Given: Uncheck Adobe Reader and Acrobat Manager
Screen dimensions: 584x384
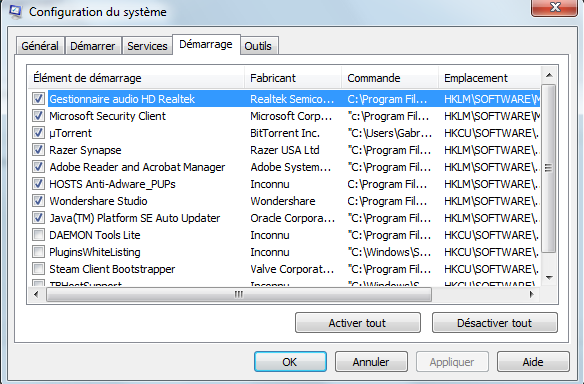Looking at the screenshot, I should [x=38, y=167].
